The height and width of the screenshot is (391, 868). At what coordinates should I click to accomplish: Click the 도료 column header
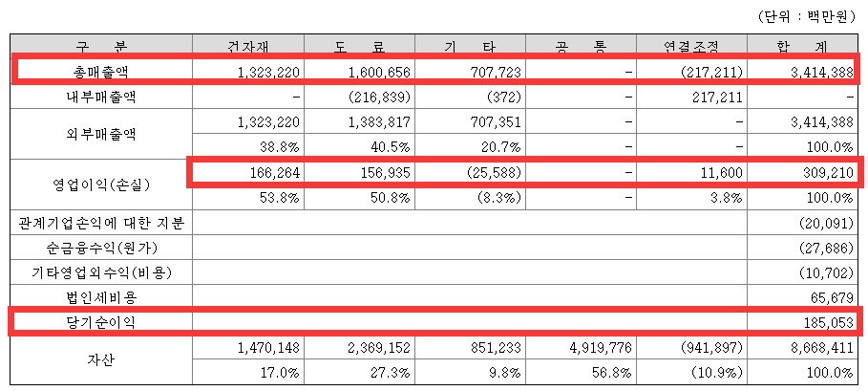tap(359, 47)
